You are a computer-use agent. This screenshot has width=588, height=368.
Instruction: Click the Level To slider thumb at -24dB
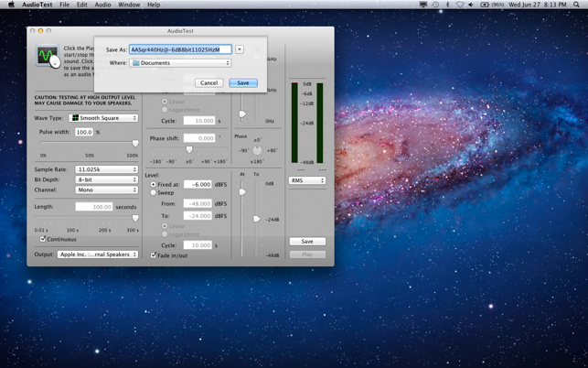tap(256, 219)
